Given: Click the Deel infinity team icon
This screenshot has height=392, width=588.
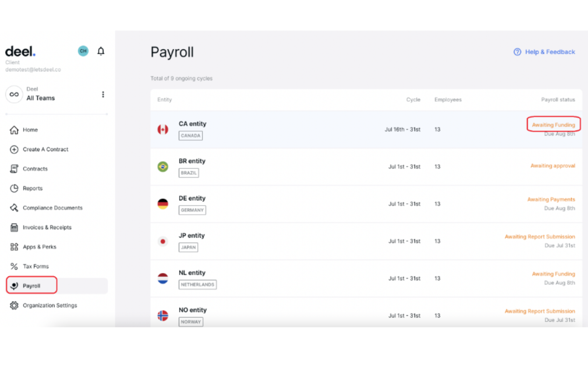Looking at the screenshot, I should (x=14, y=94).
